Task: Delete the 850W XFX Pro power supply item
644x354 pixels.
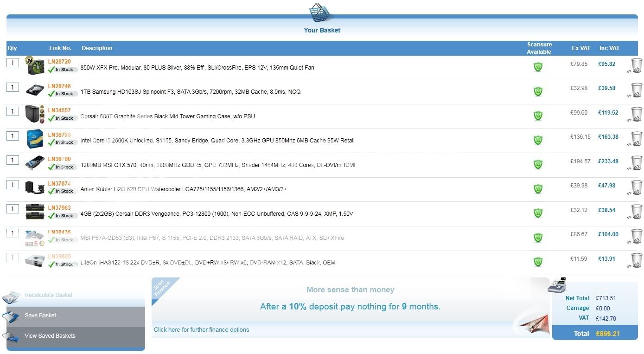Action: [x=637, y=65]
